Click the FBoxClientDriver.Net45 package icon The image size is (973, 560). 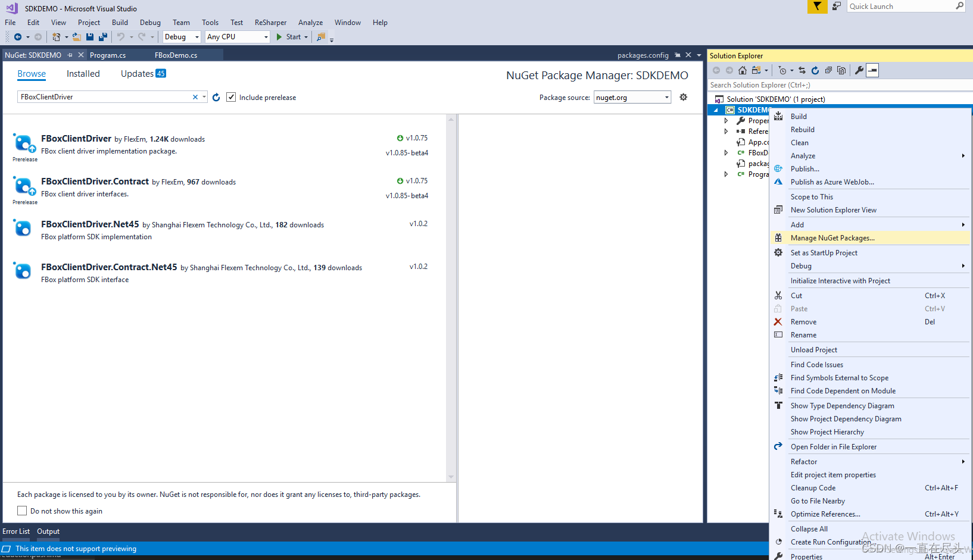coord(23,229)
